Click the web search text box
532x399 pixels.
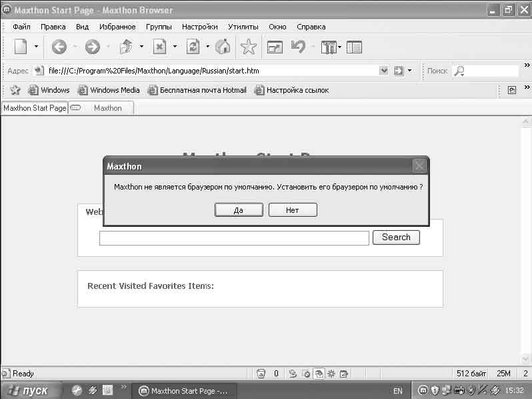point(234,238)
